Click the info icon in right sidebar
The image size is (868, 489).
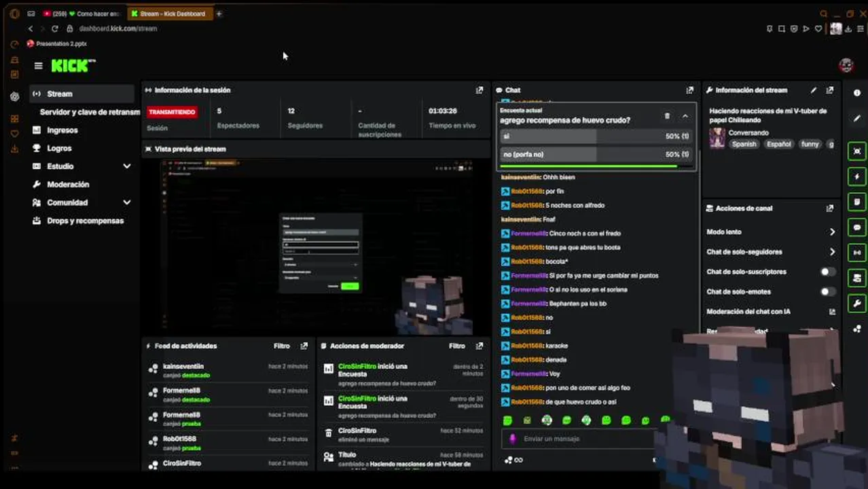[x=857, y=93]
